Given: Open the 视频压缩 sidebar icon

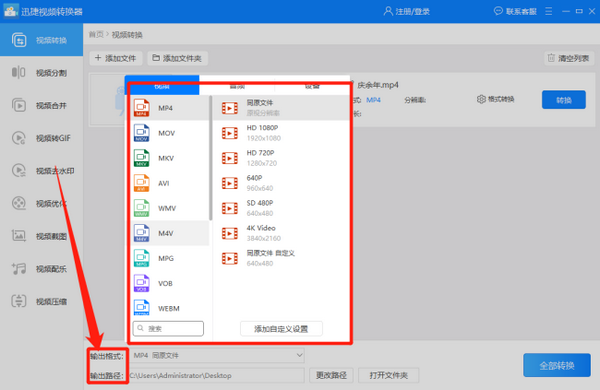Looking at the screenshot, I should 19,301.
